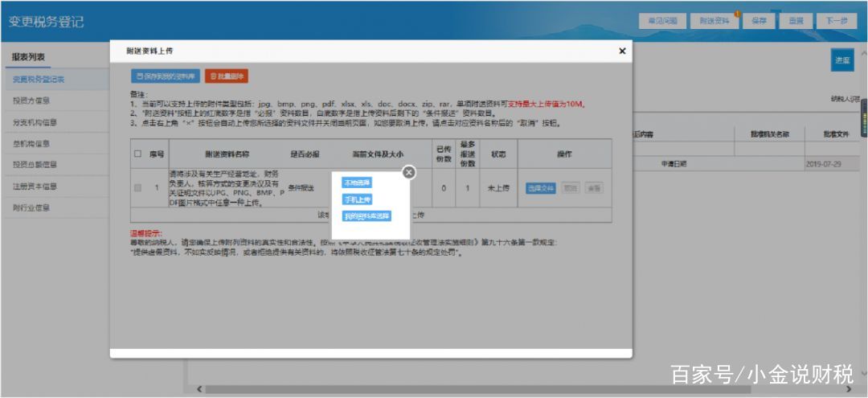868x398 pixels.
Task: Click the 报表列表 sidebar heading
Action: (x=29, y=57)
